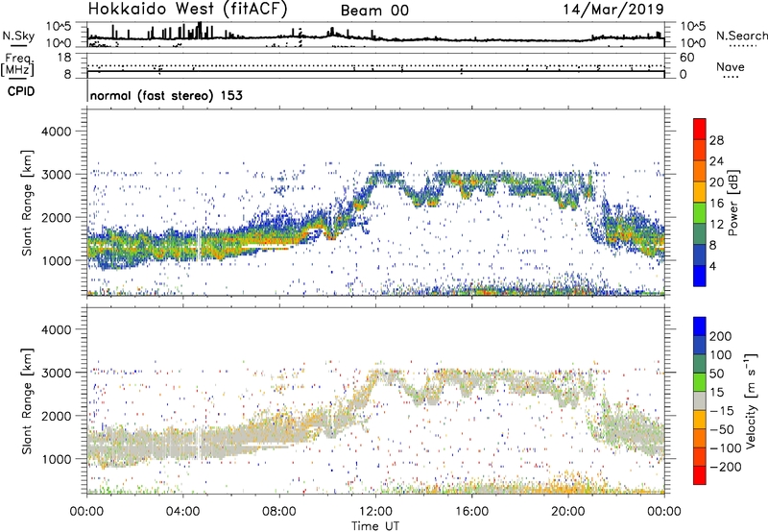Click the '28' label on the power colorbar
This screenshot has width=768, height=532.
tap(716, 140)
